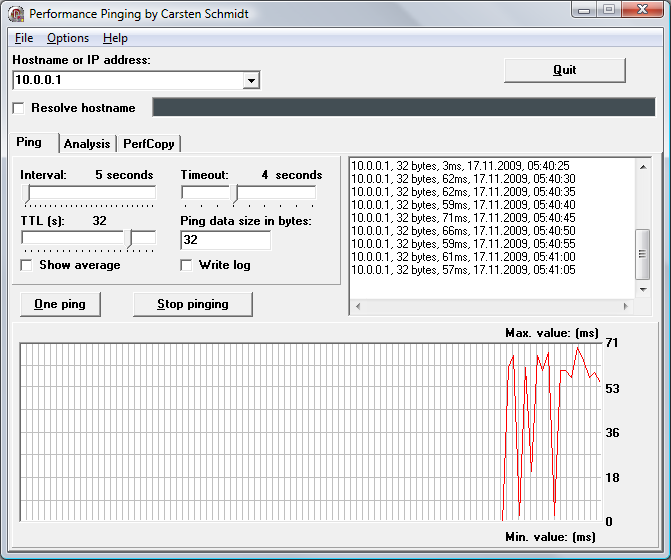Click the hostname or IP address field
The image size is (671, 560).
pos(128,80)
